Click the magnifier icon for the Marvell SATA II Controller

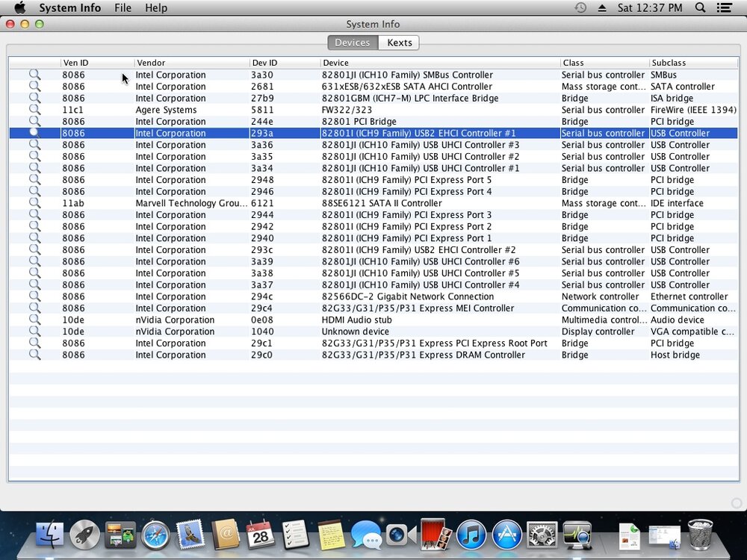click(x=34, y=203)
